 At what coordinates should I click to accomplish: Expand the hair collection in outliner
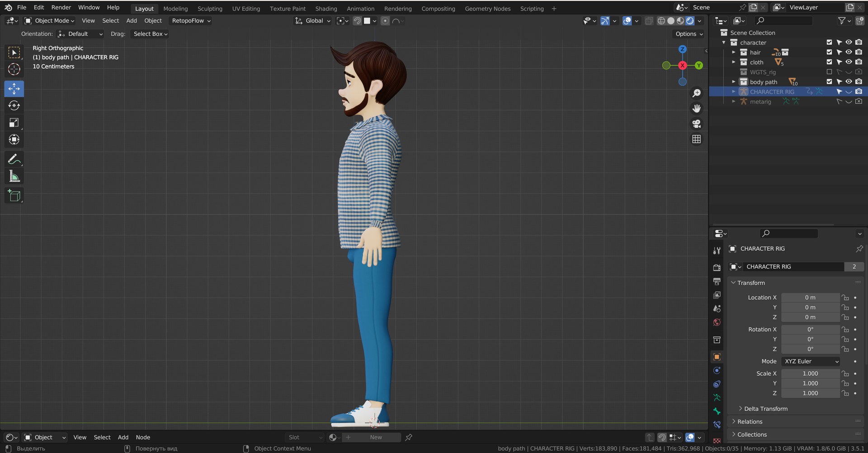(734, 52)
